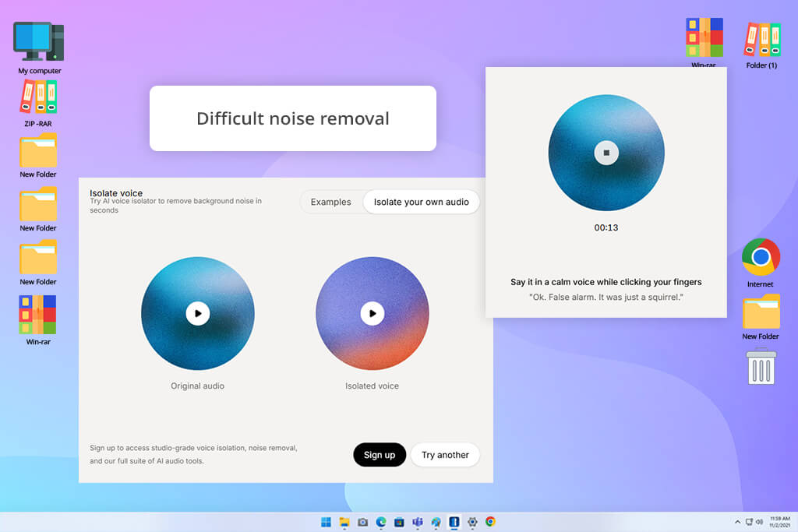Click the Original audio label
798x532 pixels.
pos(197,386)
